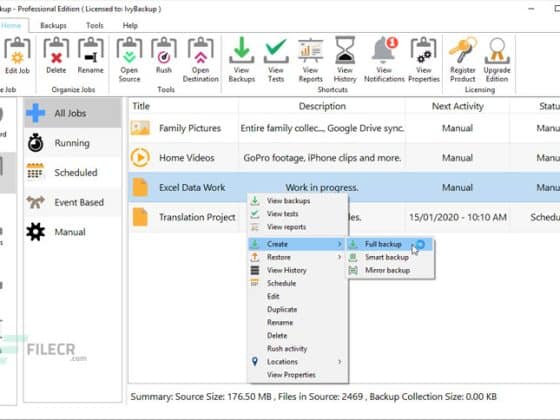560x420 pixels.
Task: Select Full backup in Create submenu
Action: (x=390, y=244)
